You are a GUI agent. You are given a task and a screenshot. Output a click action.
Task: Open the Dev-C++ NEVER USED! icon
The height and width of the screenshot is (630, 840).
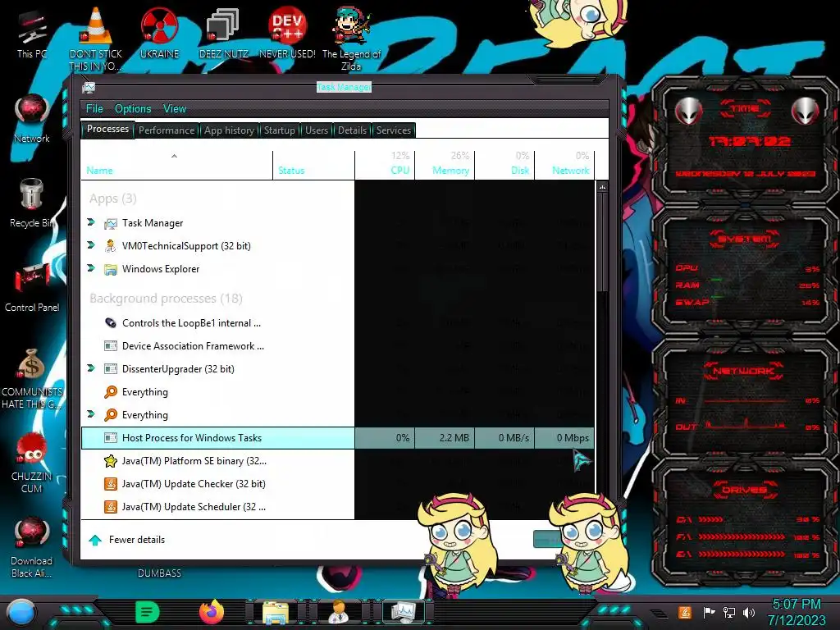pos(287,33)
